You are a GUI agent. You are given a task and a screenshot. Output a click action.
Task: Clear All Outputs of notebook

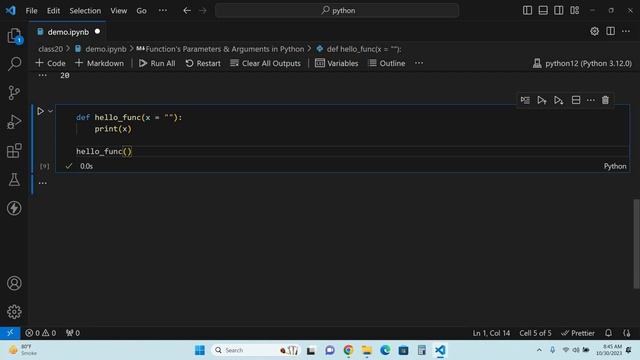coord(265,63)
